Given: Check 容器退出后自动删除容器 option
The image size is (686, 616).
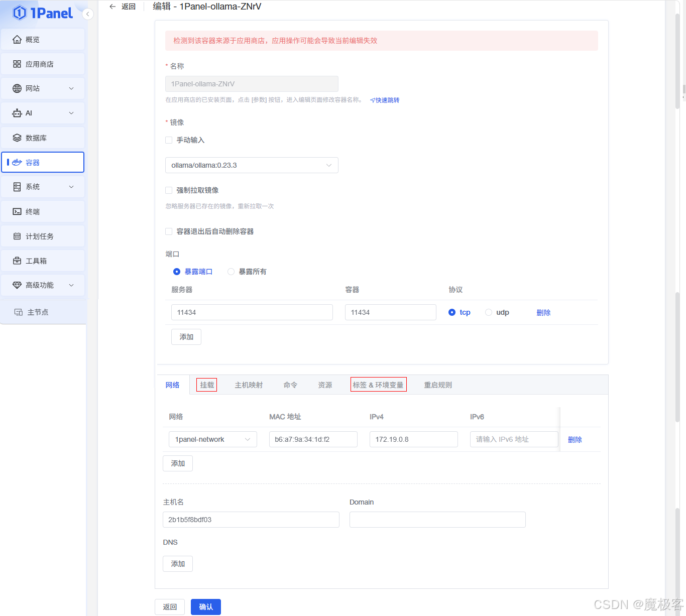Looking at the screenshot, I should point(169,231).
